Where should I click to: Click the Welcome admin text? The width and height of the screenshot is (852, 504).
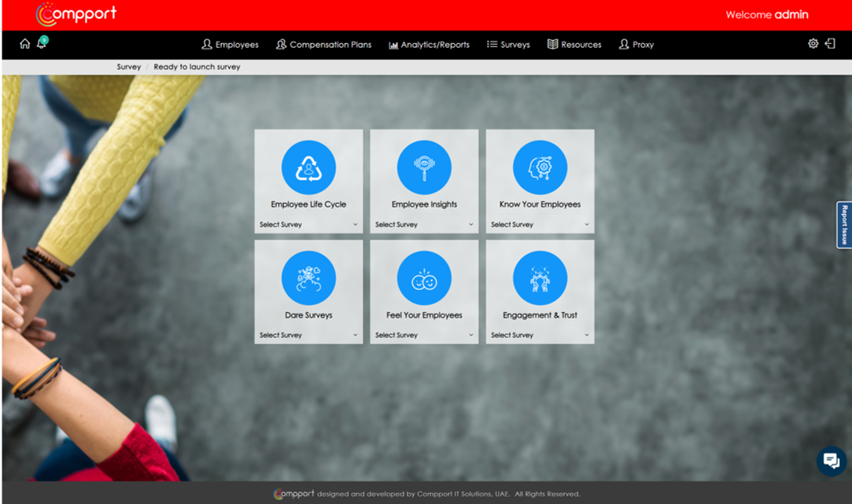click(767, 15)
